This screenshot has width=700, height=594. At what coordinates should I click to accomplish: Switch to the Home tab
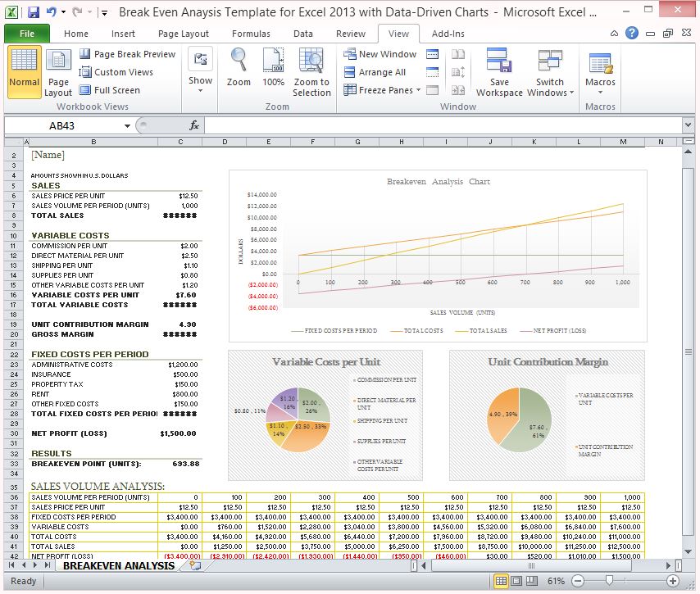(76, 34)
